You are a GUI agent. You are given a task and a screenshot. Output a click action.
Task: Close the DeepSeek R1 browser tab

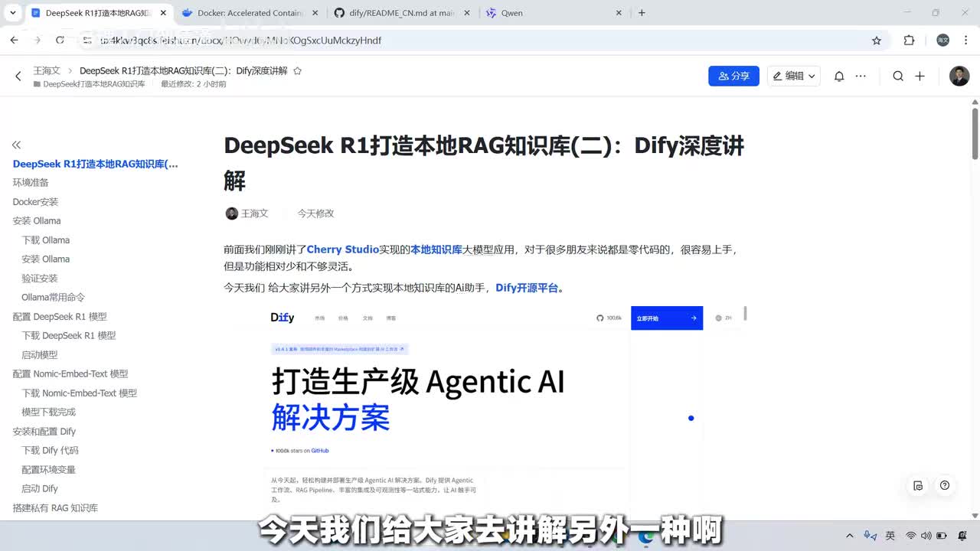coord(163,13)
